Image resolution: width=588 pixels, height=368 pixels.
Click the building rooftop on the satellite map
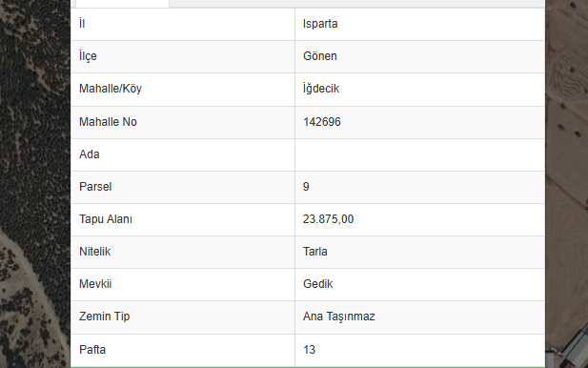[x=574, y=347]
